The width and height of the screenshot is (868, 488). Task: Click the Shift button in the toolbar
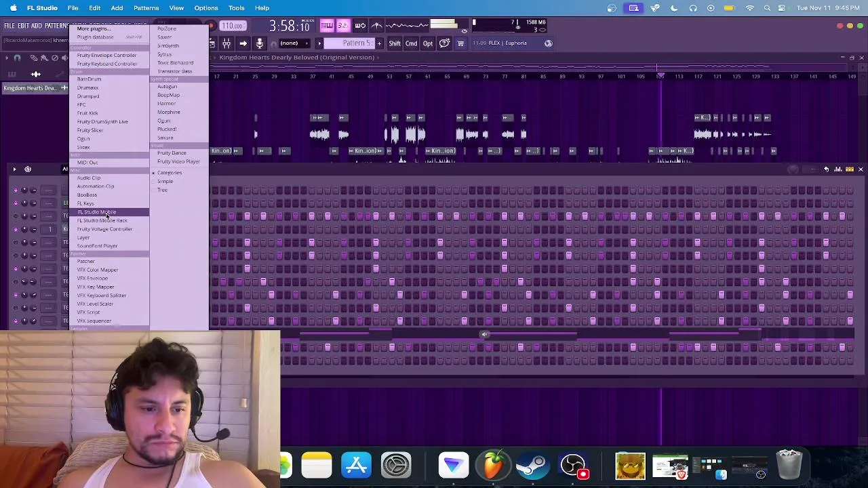click(x=395, y=43)
